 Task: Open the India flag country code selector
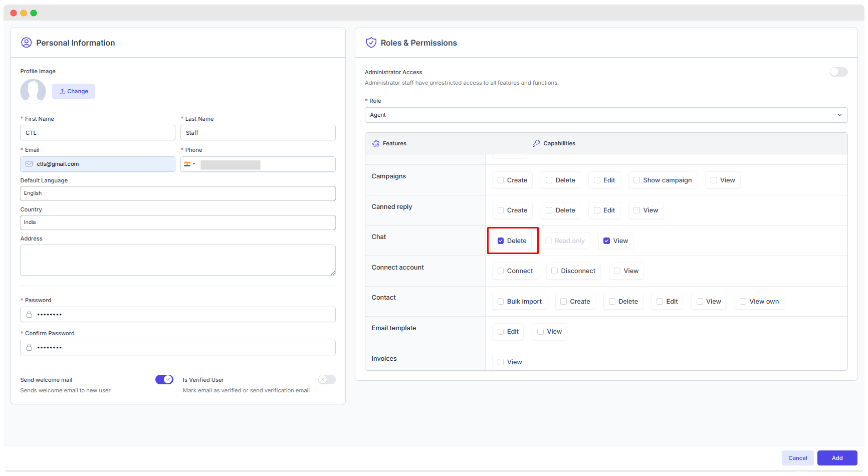(189, 164)
